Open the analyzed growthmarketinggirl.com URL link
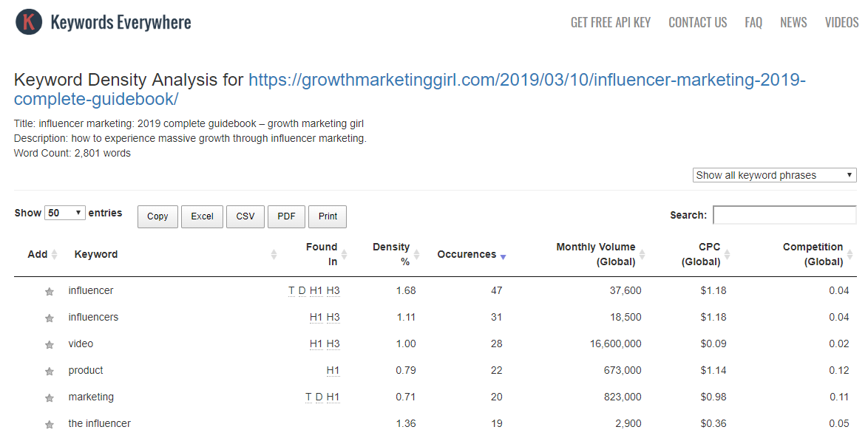The height and width of the screenshot is (441, 868). (x=410, y=89)
